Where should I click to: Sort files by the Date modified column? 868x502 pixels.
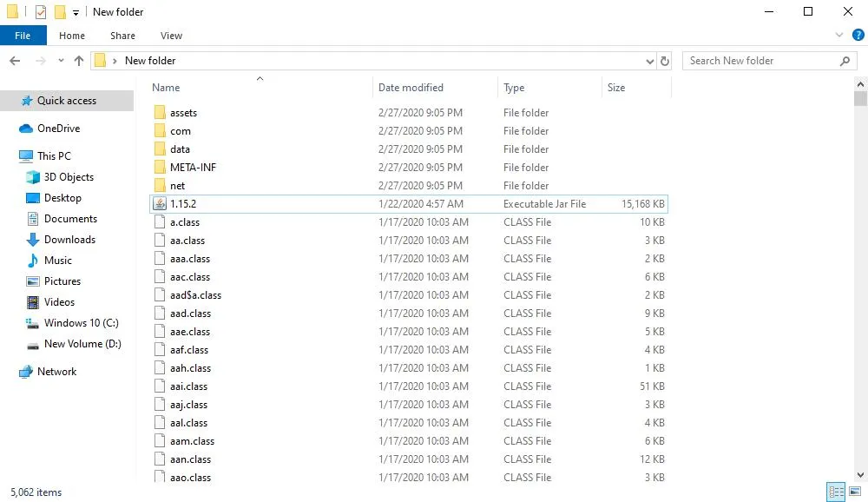point(411,87)
